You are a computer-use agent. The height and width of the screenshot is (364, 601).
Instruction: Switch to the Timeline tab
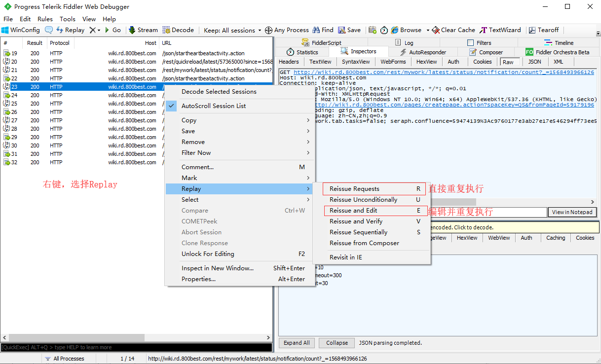(559, 43)
